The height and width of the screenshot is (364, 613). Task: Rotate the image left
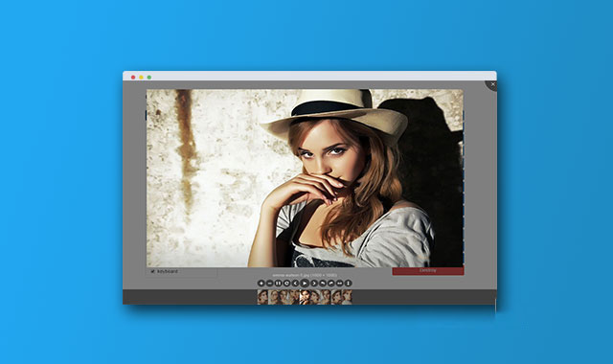[x=323, y=284]
